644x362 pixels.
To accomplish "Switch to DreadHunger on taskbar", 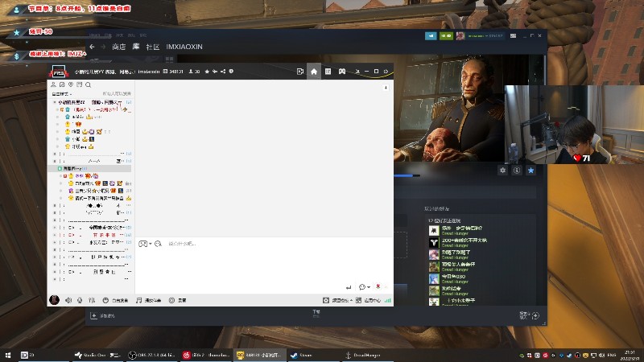I will [x=367, y=355].
